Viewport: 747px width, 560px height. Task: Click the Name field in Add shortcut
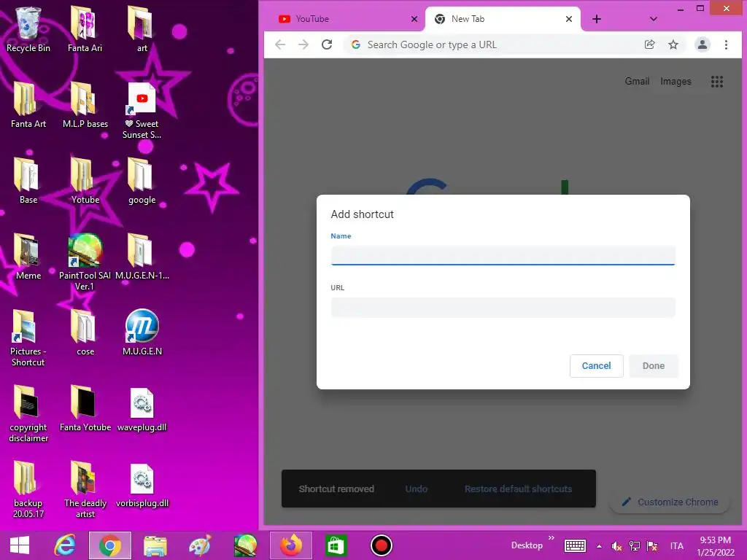pos(503,256)
